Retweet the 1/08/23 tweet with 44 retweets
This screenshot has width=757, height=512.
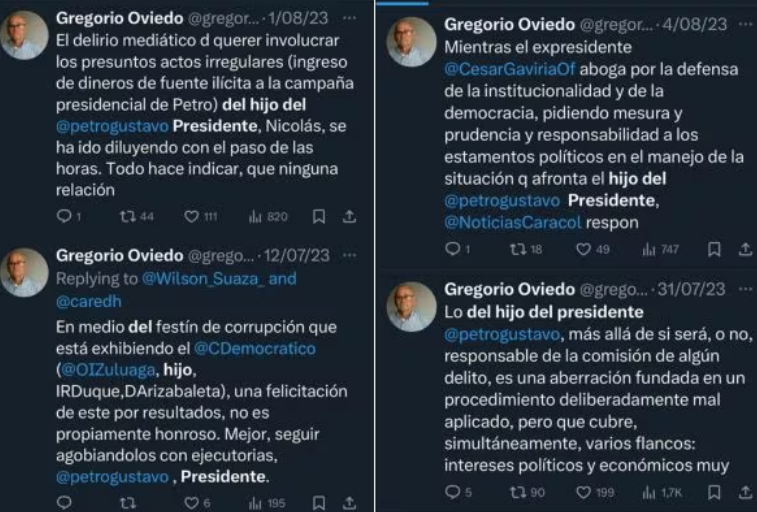(127, 216)
